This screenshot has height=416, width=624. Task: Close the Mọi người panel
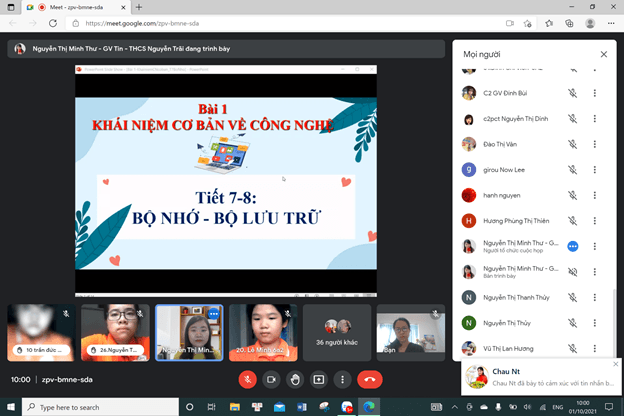point(604,54)
